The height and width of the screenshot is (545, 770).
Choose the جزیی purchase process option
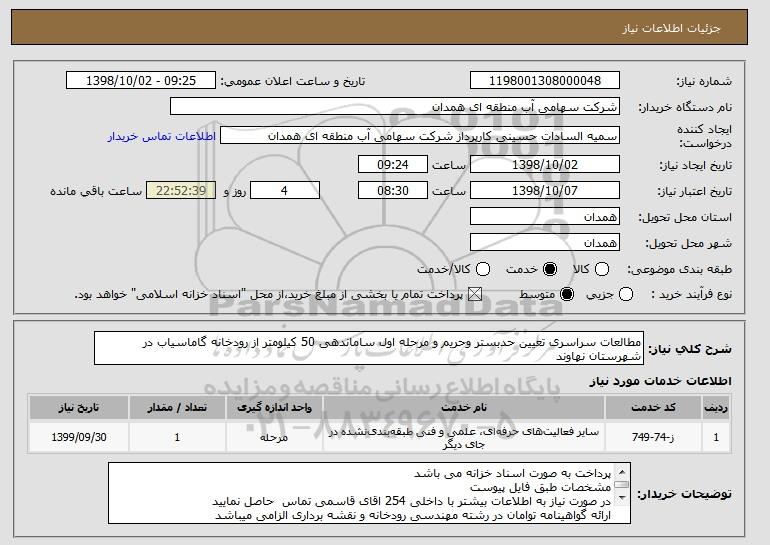tap(626, 295)
